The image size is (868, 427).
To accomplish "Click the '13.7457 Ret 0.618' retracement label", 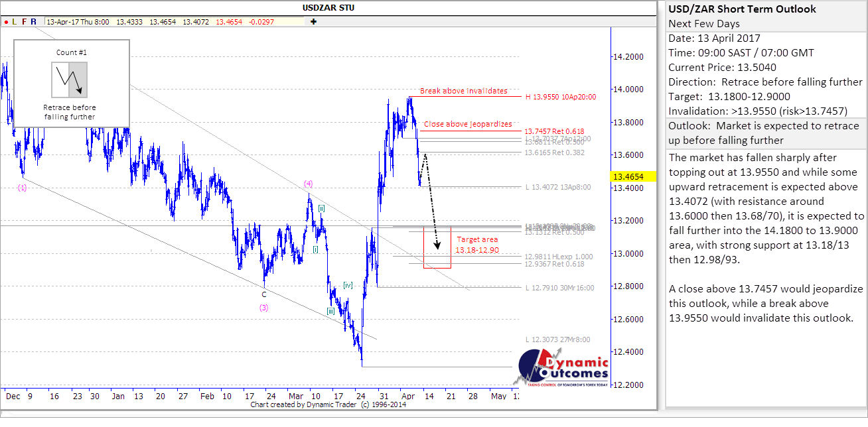I will pyautogui.click(x=554, y=131).
